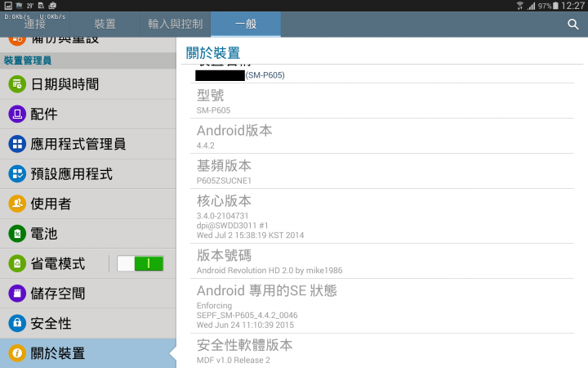Tap the 電池 green battery icon
The height and width of the screenshot is (368, 588).
click(x=17, y=234)
